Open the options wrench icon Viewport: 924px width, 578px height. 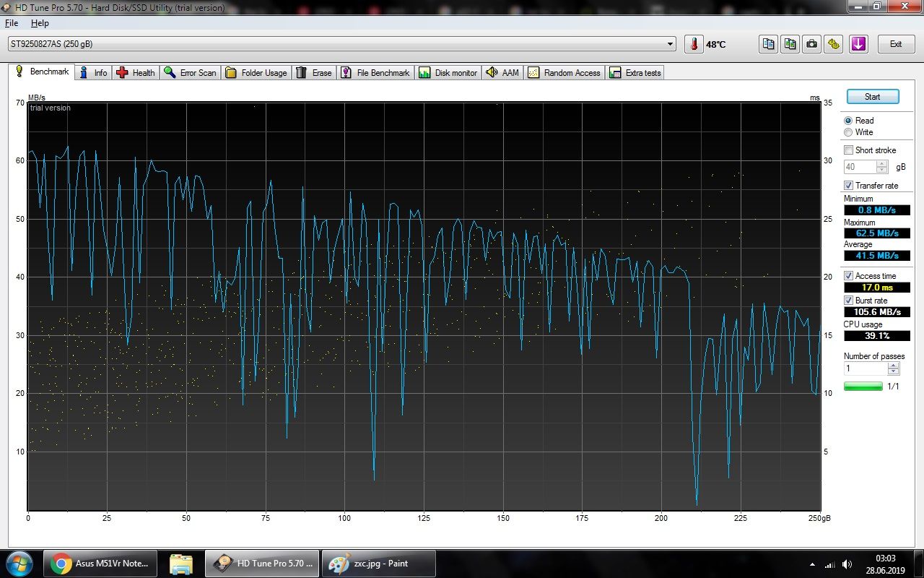(834, 44)
